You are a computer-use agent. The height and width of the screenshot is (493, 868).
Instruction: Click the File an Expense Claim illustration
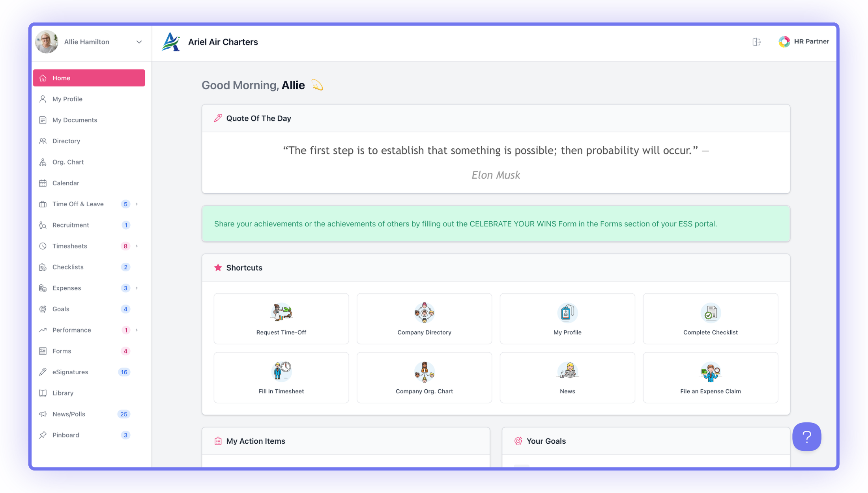tap(711, 372)
